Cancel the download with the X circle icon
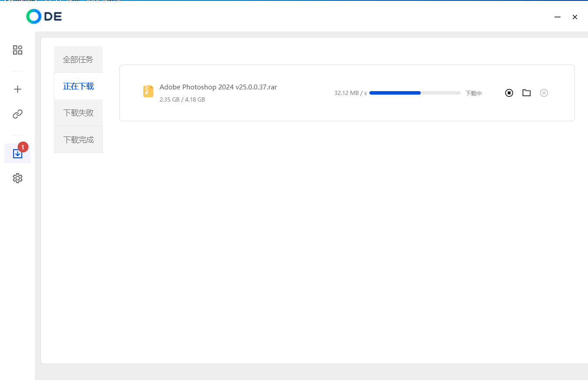This screenshot has height=382, width=588. coord(544,93)
